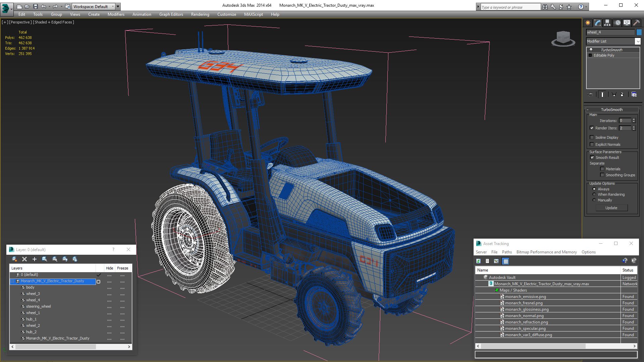Open Asset Tracking Paths menu

click(x=507, y=252)
